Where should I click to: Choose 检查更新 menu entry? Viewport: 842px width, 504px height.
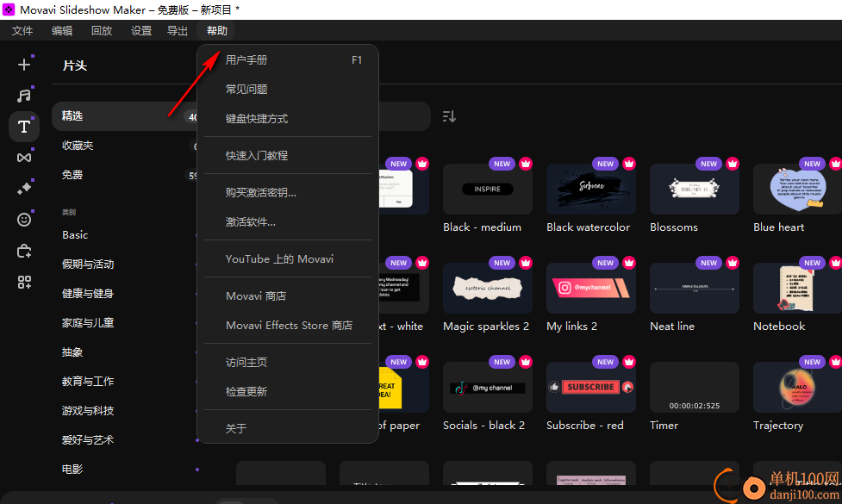288,392
